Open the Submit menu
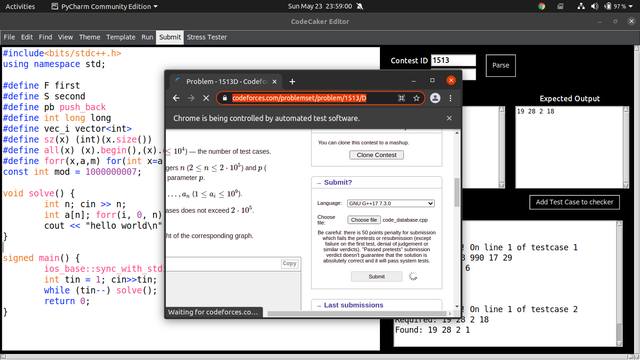 (170, 37)
